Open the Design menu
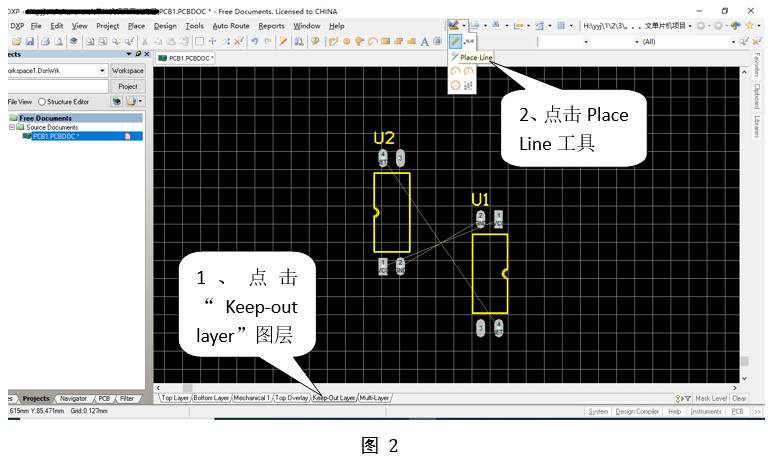Image resolution: width=772 pixels, height=468 pixels. click(x=165, y=26)
